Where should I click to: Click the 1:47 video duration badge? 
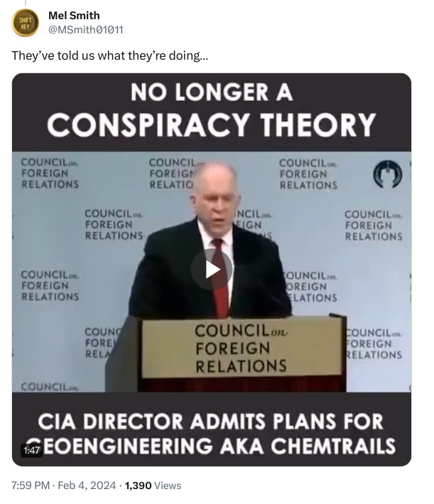[x=31, y=450]
